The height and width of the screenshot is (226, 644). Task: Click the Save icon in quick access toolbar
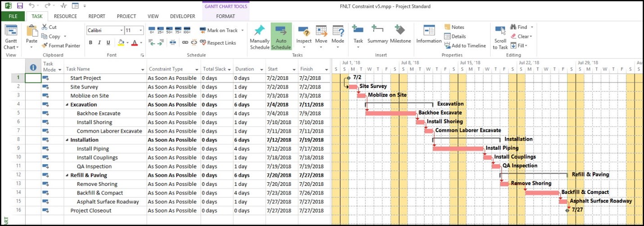(x=20, y=6)
